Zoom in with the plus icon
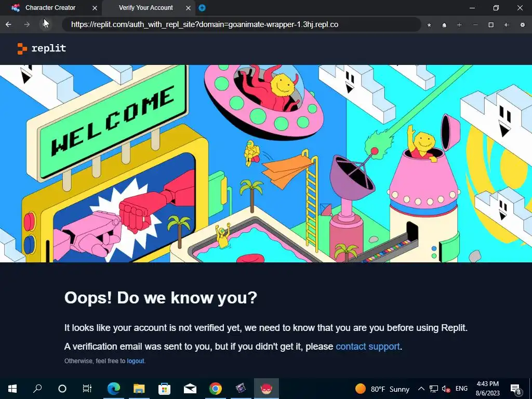 [459, 25]
